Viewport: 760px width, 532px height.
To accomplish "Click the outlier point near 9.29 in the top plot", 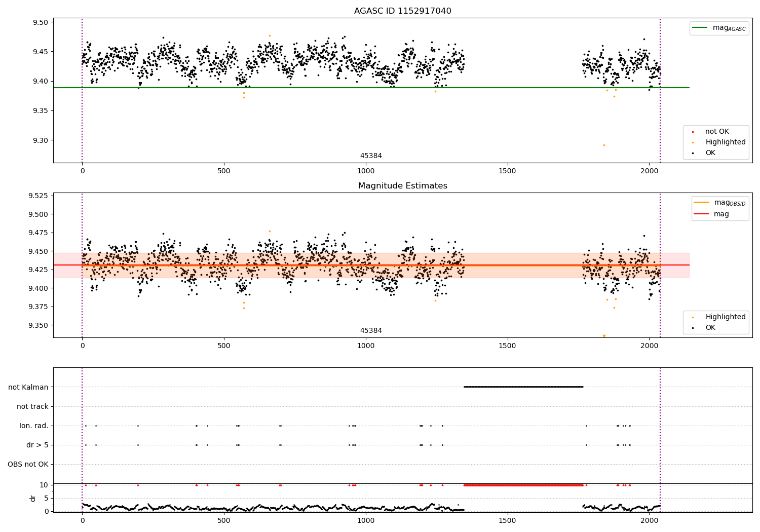I will [x=603, y=145].
